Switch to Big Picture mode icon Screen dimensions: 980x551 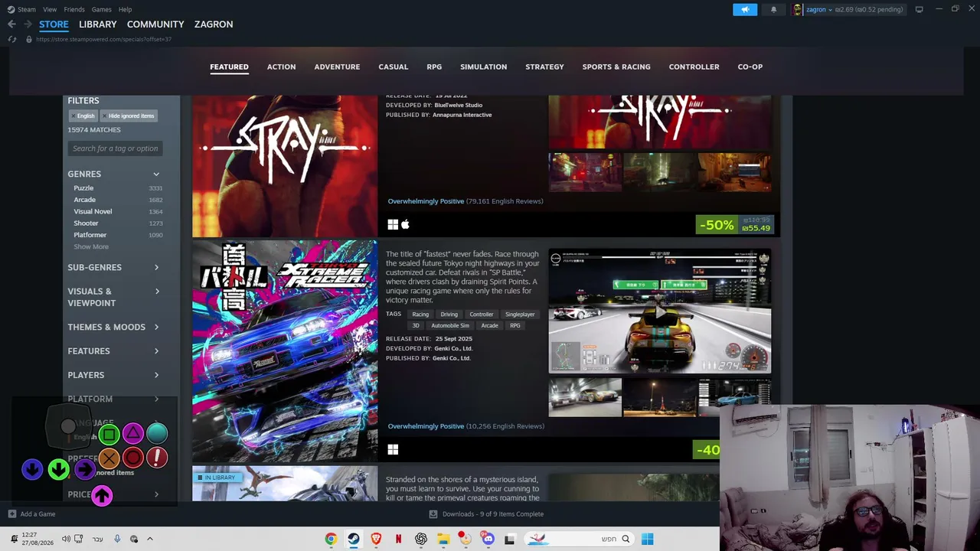point(919,9)
